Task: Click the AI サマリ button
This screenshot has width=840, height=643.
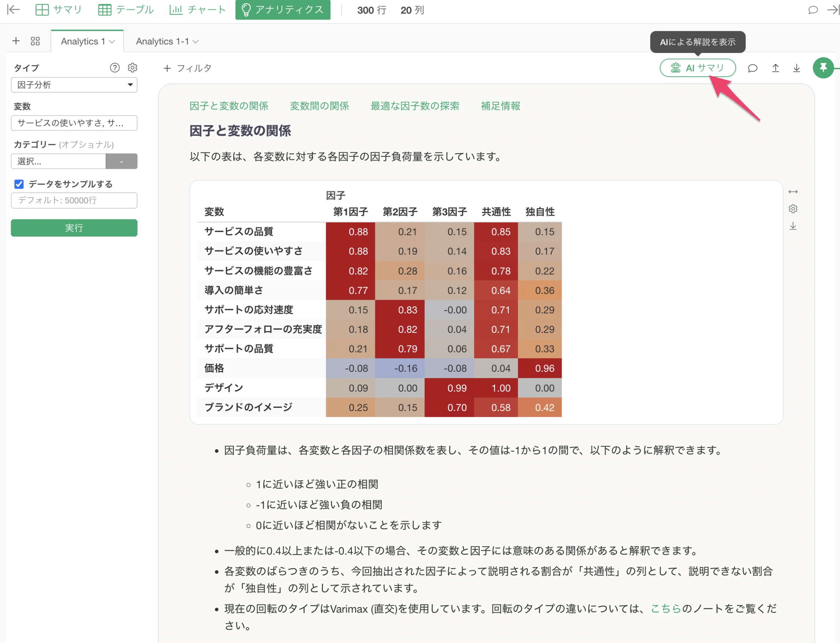Action: click(697, 68)
